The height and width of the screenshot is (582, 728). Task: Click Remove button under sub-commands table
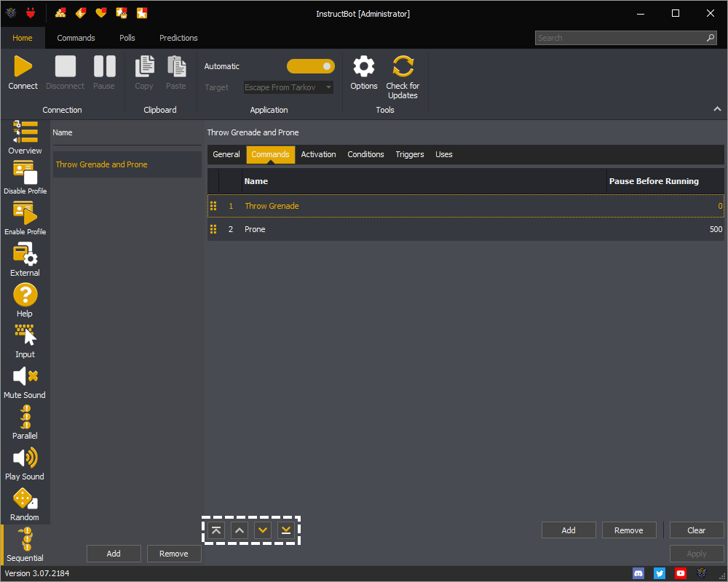pos(629,530)
